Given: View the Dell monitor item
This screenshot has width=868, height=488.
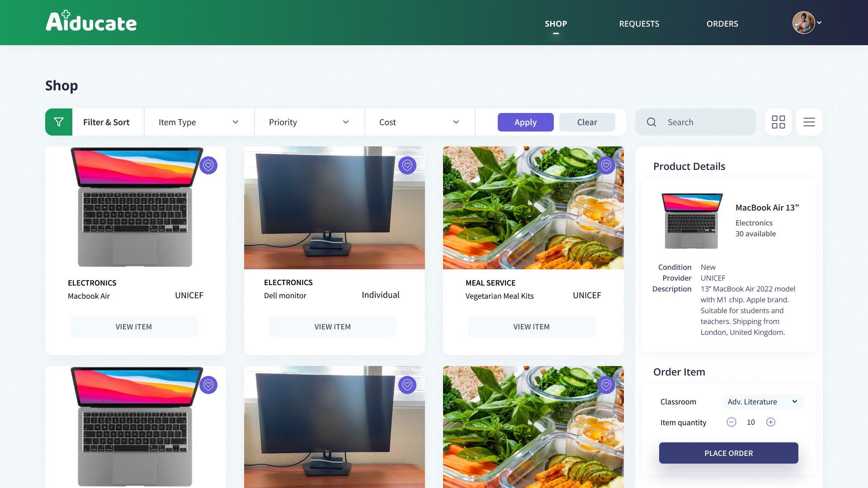Looking at the screenshot, I should coord(332,326).
